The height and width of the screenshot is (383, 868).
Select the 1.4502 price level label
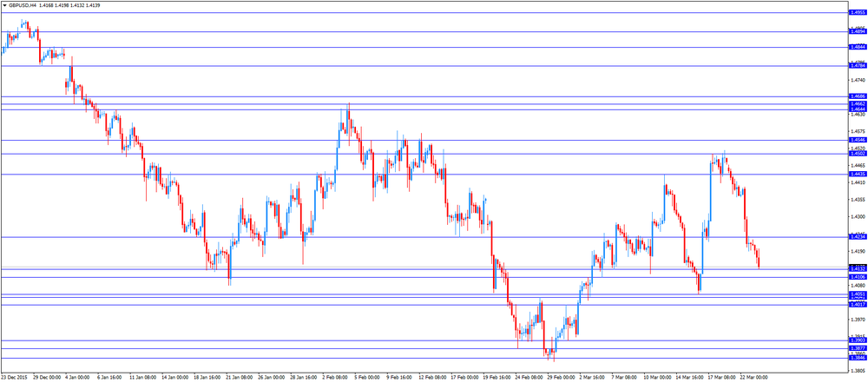857,154
